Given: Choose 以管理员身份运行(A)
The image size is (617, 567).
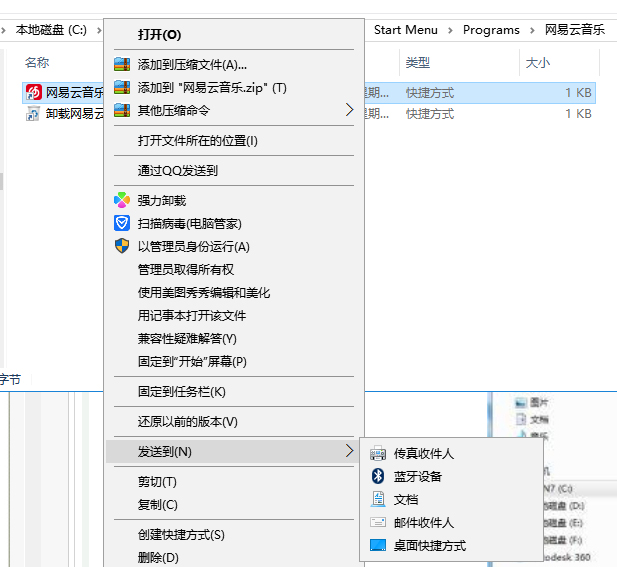Looking at the screenshot, I should coord(234,246).
